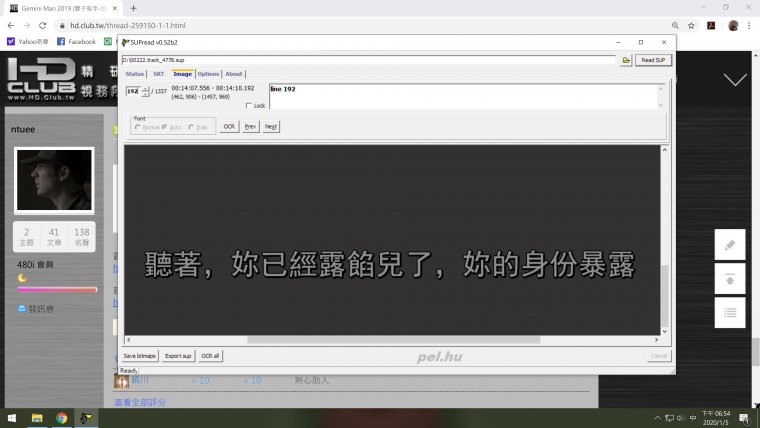Screen dimensions: 760x428
Task: Click the image pane scroll-up arrow
Action: pos(665,150)
